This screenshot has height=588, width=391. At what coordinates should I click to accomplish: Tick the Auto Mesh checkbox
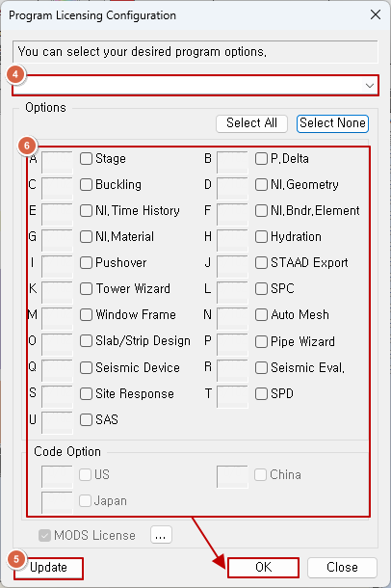(x=261, y=314)
